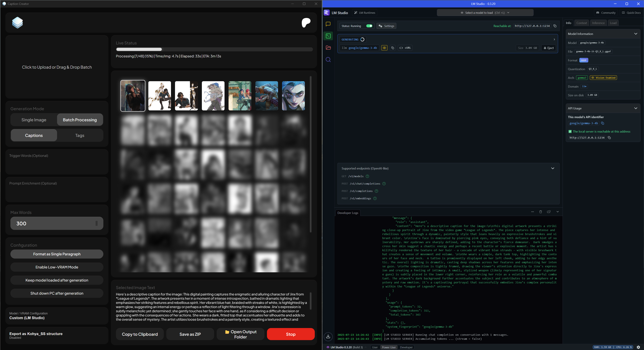This screenshot has width=644, height=350.
Task: Toggle the server Status Running switch
Action: 369,26
